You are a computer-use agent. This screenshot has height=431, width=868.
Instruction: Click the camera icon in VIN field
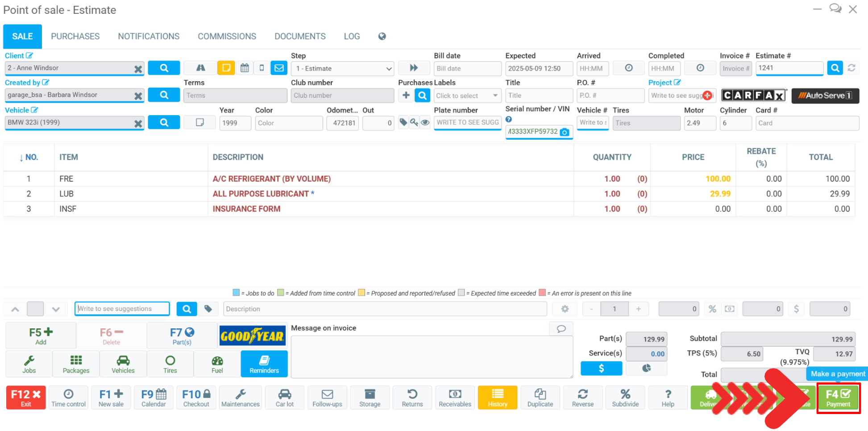(x=565, y=132)
